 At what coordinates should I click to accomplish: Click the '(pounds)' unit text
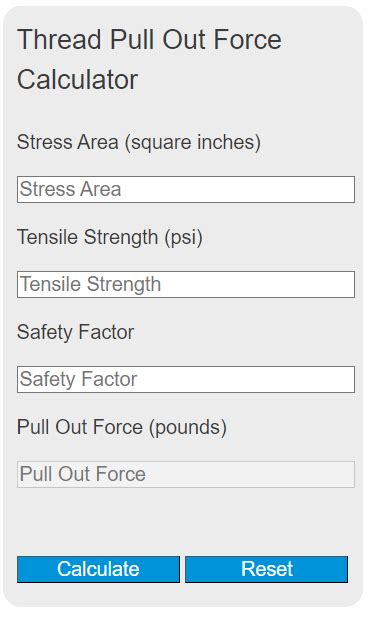[188, 428]
